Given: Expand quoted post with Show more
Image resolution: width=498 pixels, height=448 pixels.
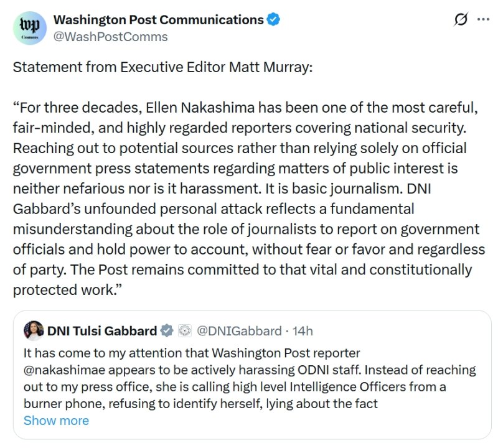Looking at the screenshot, I should coord(56,421).
